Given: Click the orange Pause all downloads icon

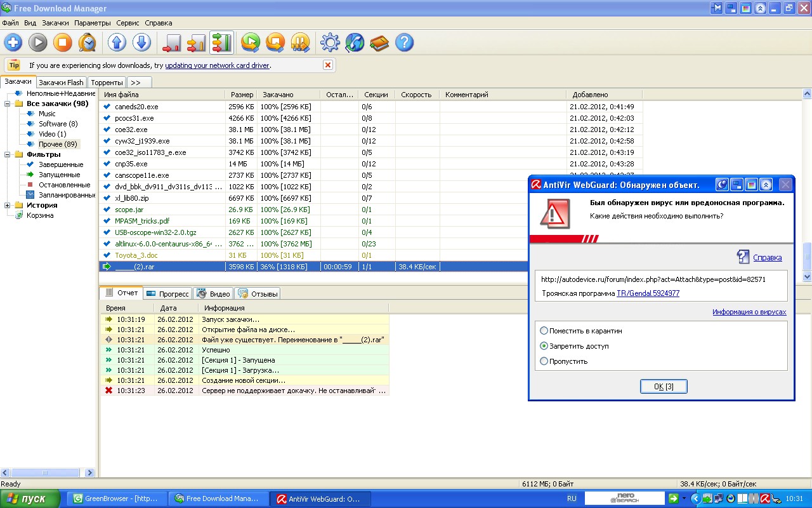Looking at the screenshot, I should [300, 43].
